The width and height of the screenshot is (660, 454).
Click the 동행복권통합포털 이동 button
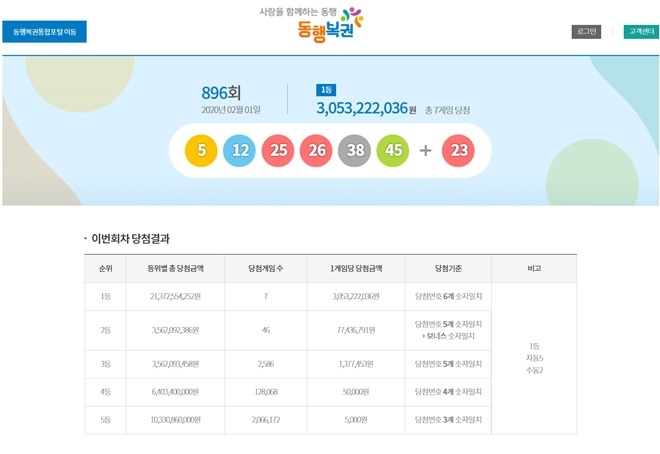point(44,32)
